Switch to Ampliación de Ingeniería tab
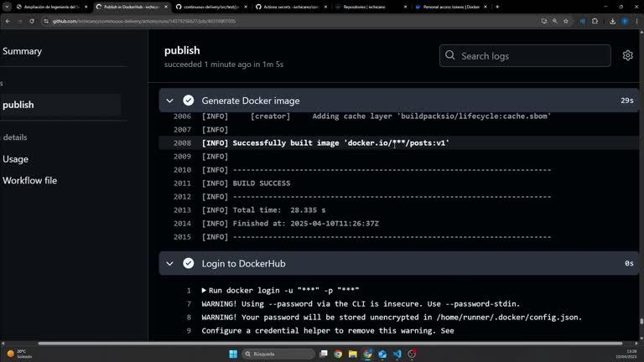This screenshot has height=362, width=644. point(51,7)
